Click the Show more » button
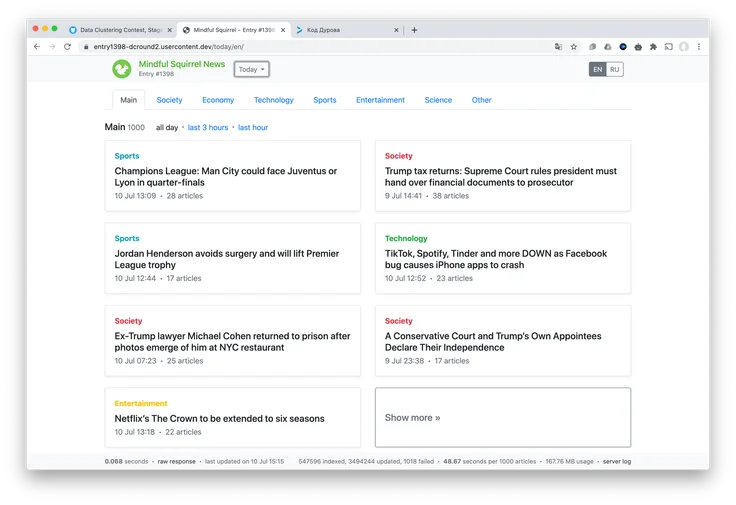Screen dimensions: 736x505 pyautogui.click(x=503, y=418)
